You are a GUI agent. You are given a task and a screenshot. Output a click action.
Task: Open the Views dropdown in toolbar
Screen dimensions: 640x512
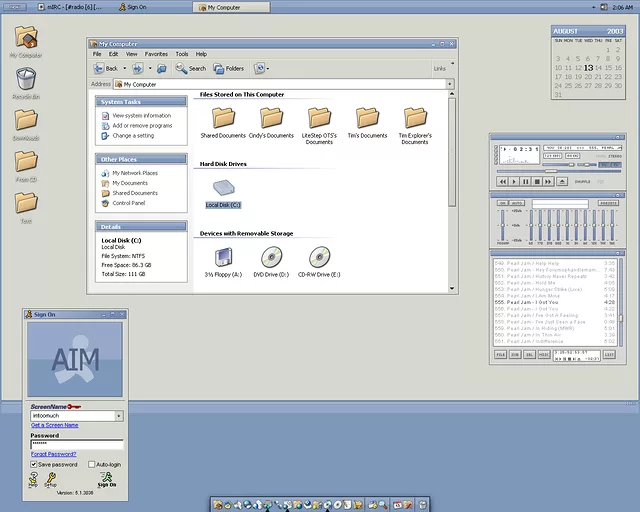[261, 68]
